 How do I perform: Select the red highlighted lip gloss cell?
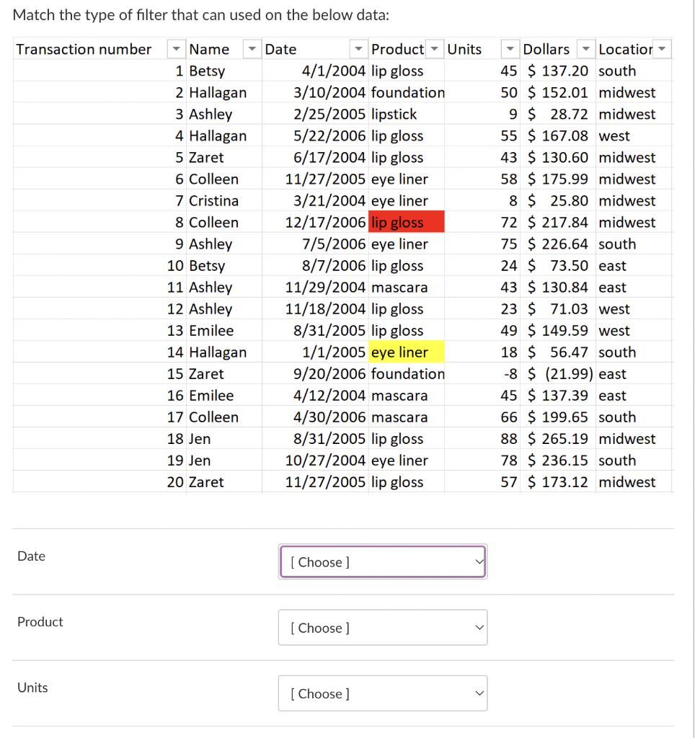pos(406,222)
